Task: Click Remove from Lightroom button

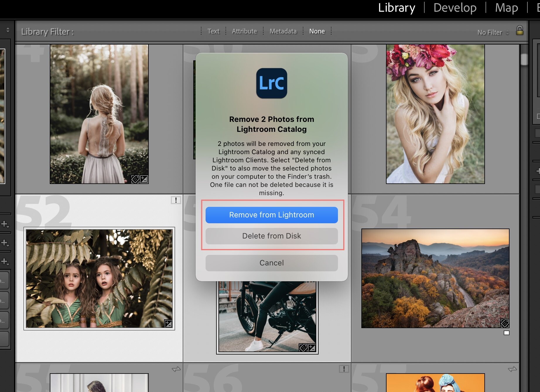Action: coord(271,215)
